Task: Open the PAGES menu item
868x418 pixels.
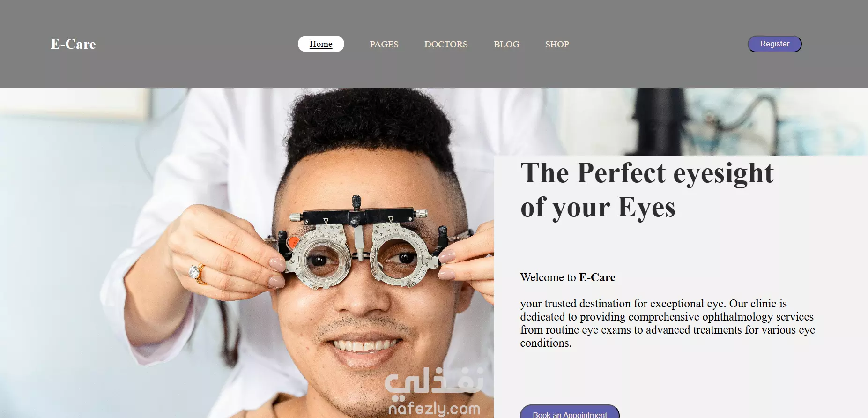Action: tap(384, 44)
